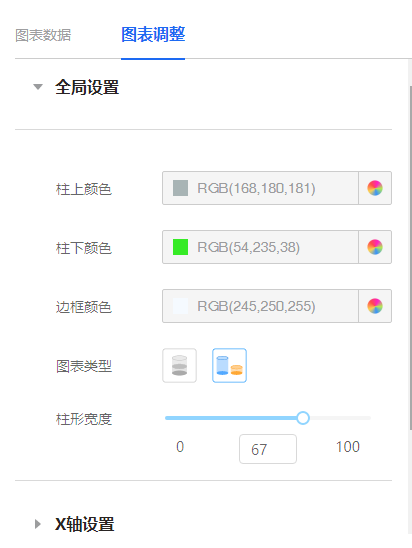Expand the X轴设置 section arrow
This screenshot has width=412, height=548.
(38, 524)
